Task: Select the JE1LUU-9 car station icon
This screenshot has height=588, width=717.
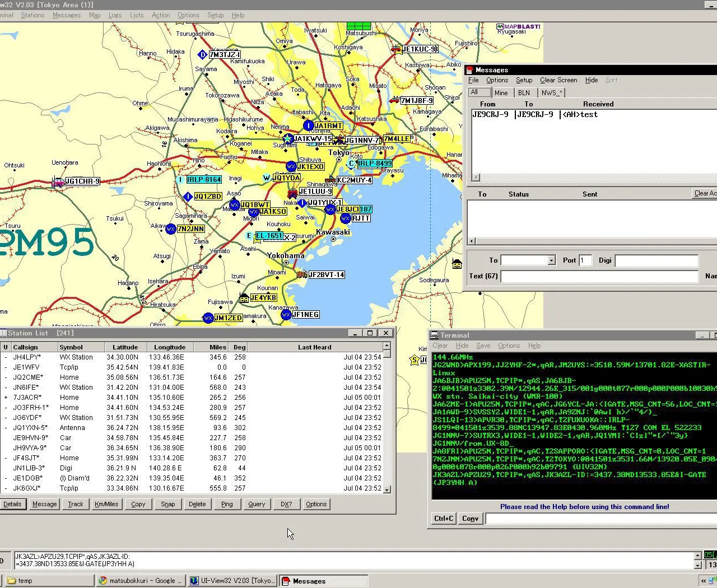Action: pyautogui.click(x=292, y=193)
